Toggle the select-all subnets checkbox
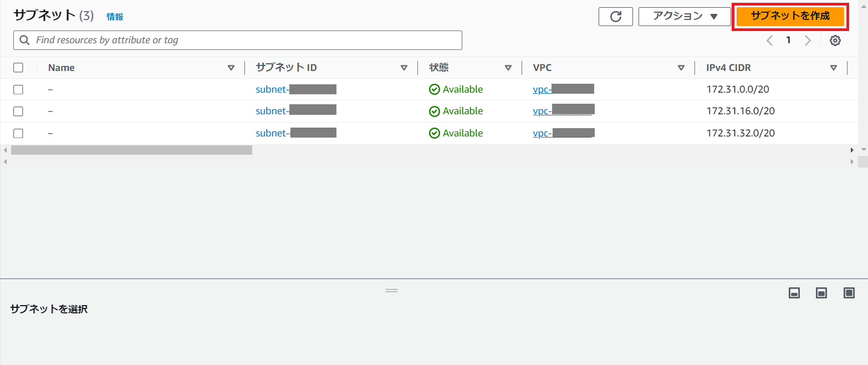Screen dimensions: 868x365 [x=18, y=68]
